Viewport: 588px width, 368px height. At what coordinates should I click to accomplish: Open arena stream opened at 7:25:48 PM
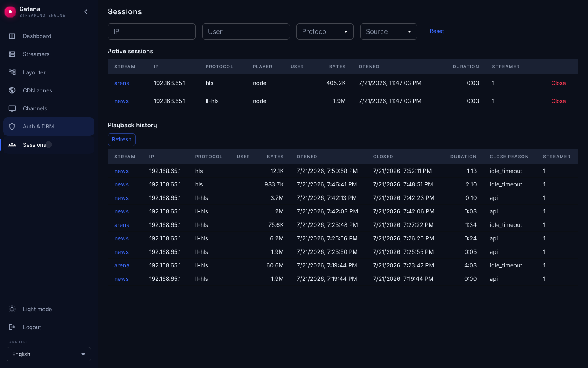[122, 225]
